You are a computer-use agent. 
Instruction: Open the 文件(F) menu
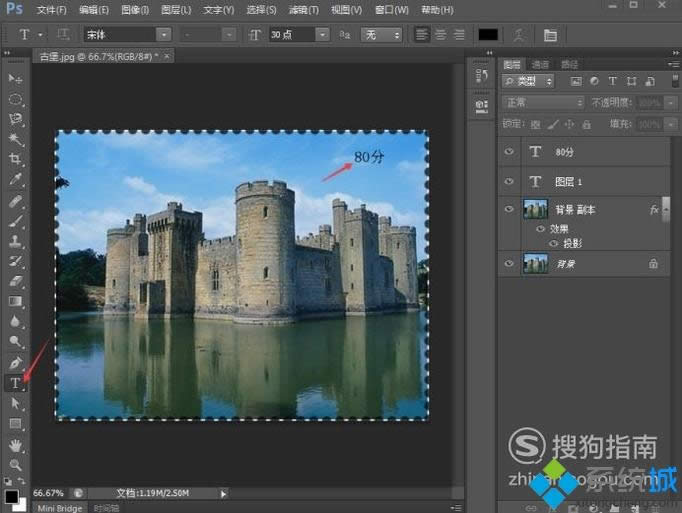[x=51, y=10]
